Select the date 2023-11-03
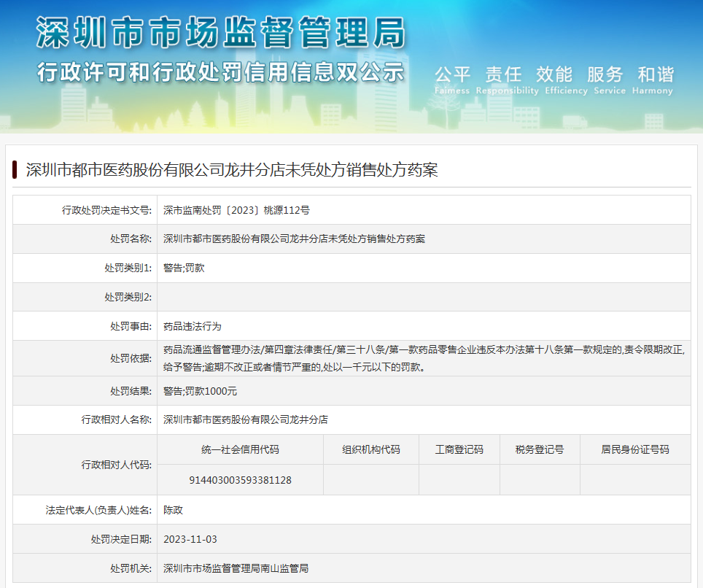 190,539
